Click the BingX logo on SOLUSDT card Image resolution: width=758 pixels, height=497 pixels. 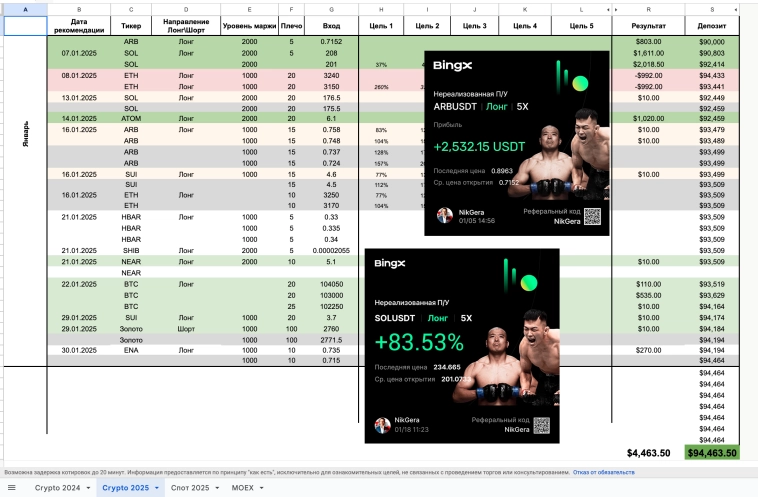click(391, 264)
